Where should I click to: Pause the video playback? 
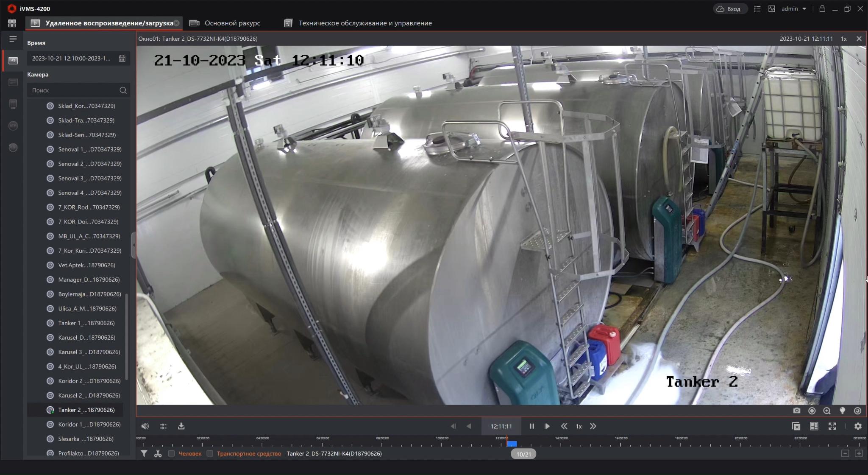531,426
